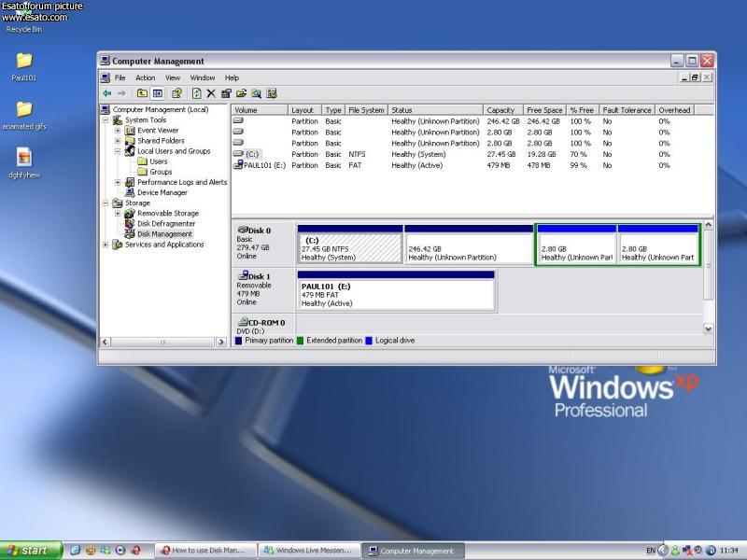Select the Paul101 desktop folder

point(24,66)
